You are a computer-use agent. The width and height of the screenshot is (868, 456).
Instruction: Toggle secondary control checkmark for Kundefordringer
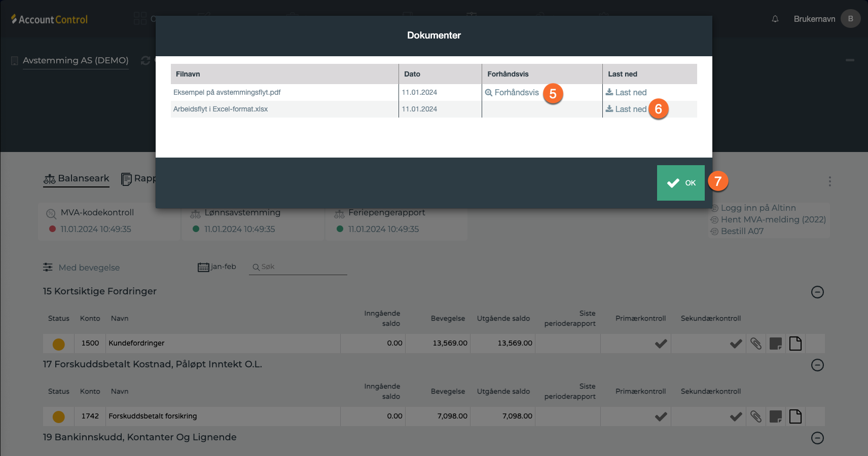pyautogui.click(x=736, y=344)
